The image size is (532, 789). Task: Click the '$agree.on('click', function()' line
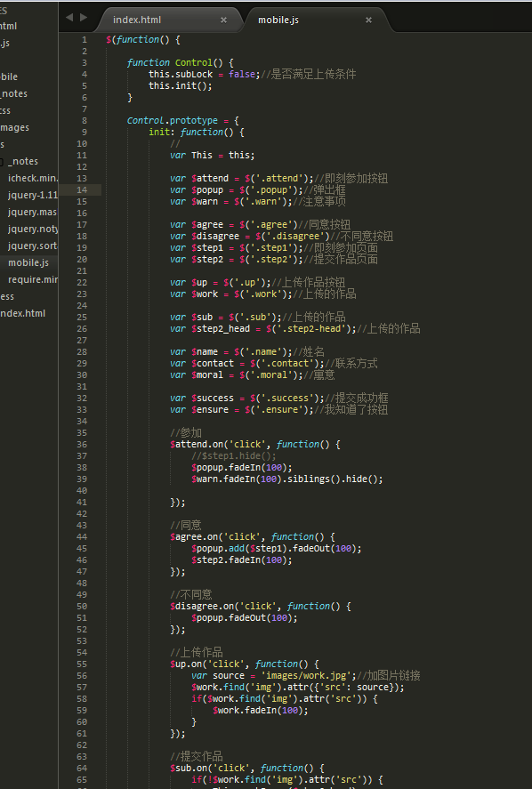(x=252, y=537)
